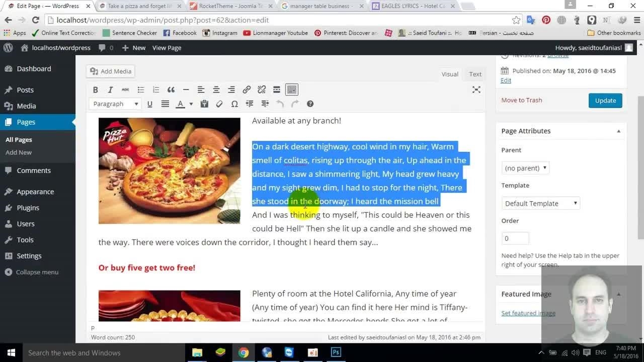Viewport: 644px width, 362px height.
Task: Insert a special character with the Omega icon
Action: 234,104
